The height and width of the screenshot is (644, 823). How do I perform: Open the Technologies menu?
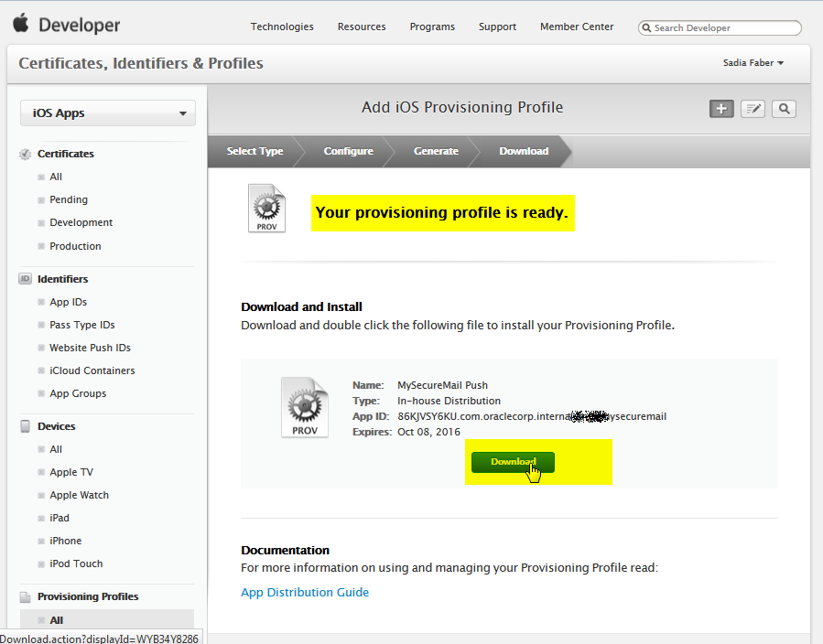coord(282,27)
